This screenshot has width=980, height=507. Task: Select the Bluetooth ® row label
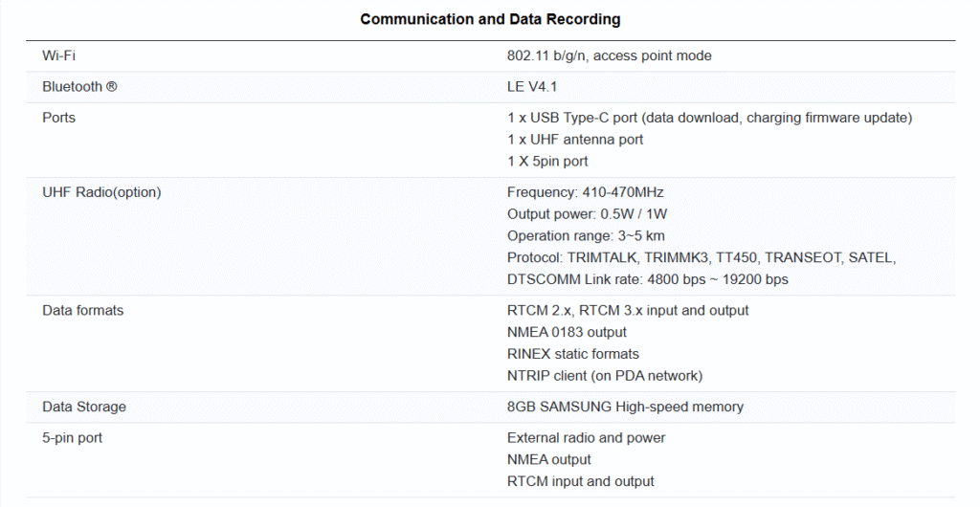tap(79, 87)
